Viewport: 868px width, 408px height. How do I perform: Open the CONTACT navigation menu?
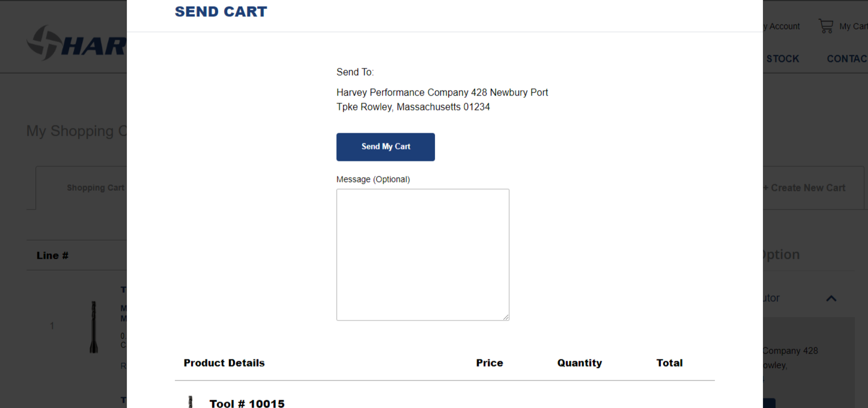tap(848, 58)
